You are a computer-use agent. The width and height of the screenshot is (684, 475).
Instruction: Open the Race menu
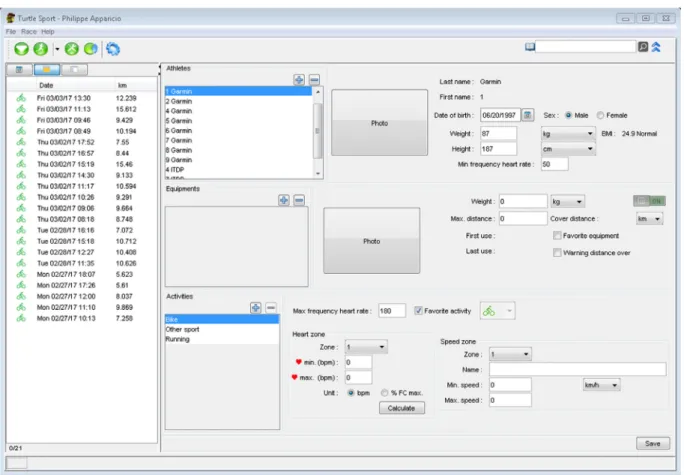click(x=29, y=31)
